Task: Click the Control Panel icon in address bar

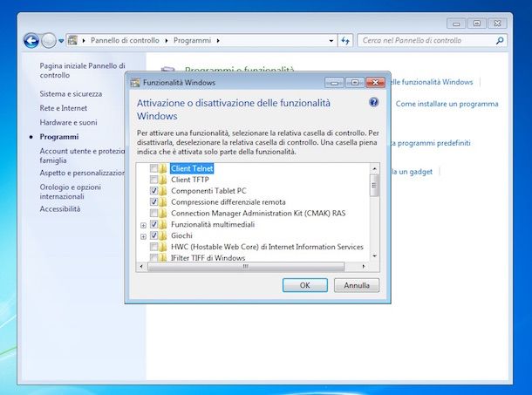Action: pos(72,40)
